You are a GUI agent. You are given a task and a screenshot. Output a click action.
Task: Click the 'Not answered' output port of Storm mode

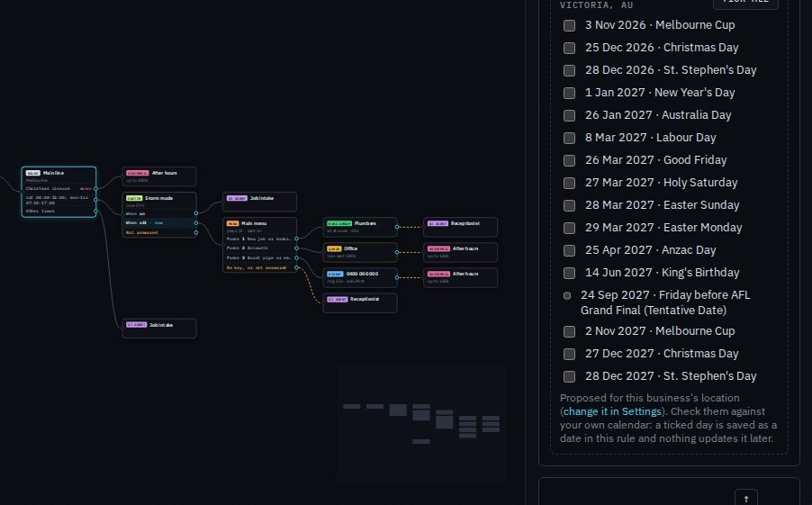195,233
